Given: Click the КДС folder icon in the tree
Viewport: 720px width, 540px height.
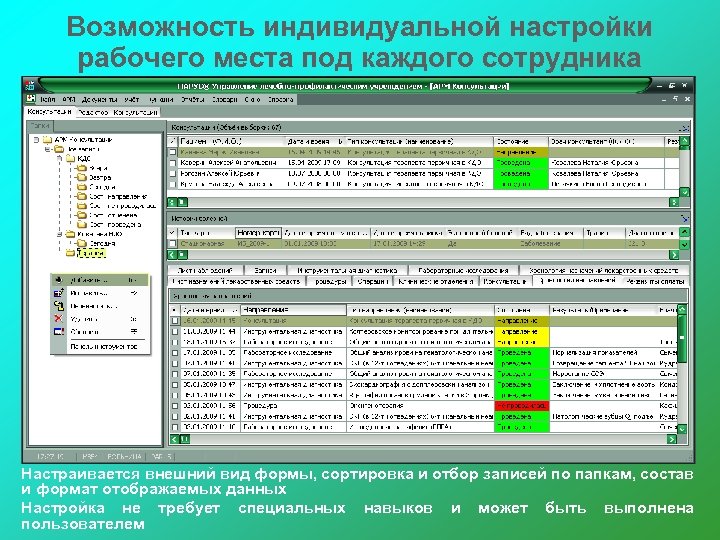Looking at the screenshot, I should coord(70,158).
